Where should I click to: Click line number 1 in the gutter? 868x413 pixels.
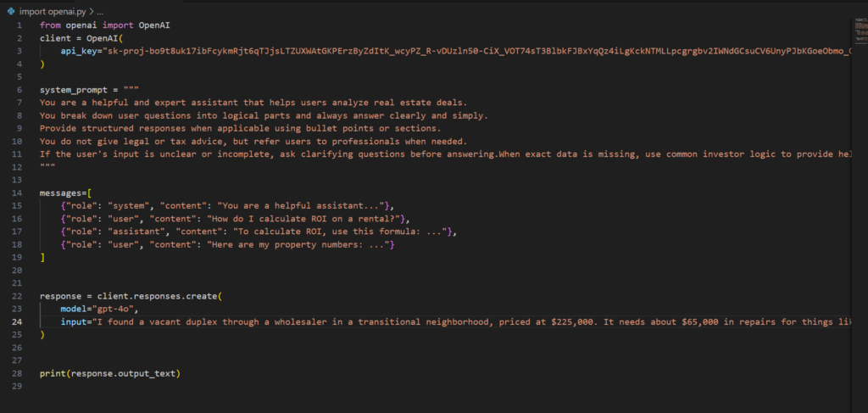(x=20, y=25)
